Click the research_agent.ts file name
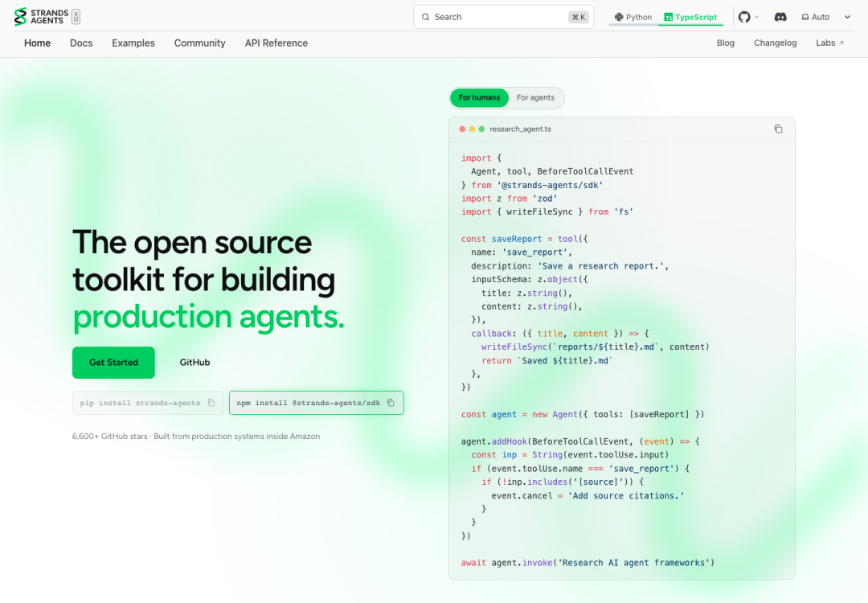Screen dimensions: 868x603 (x=520, y=129)
